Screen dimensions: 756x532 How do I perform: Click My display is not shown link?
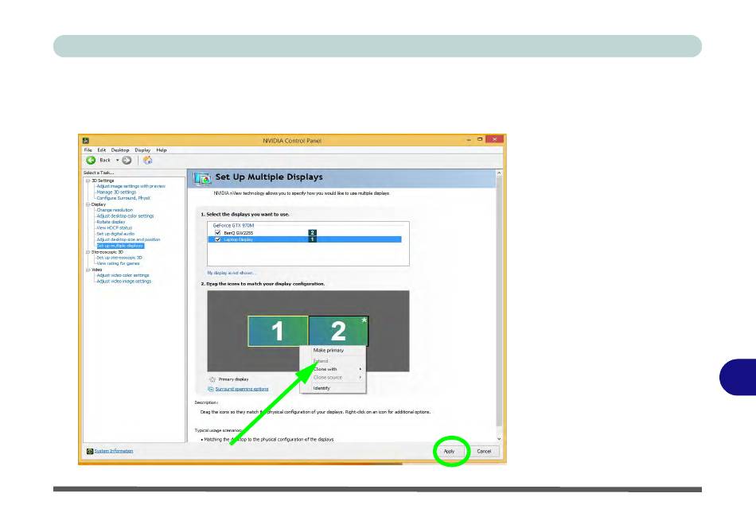(x=231, y=273)
